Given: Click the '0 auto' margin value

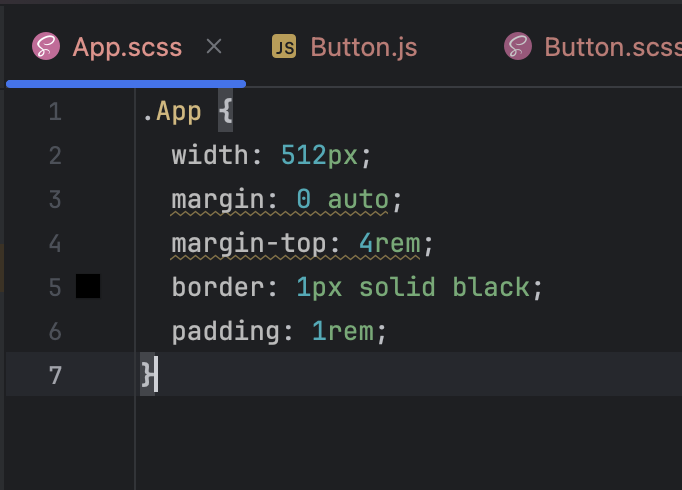Looking at the screenshot, I should point(342,200).
